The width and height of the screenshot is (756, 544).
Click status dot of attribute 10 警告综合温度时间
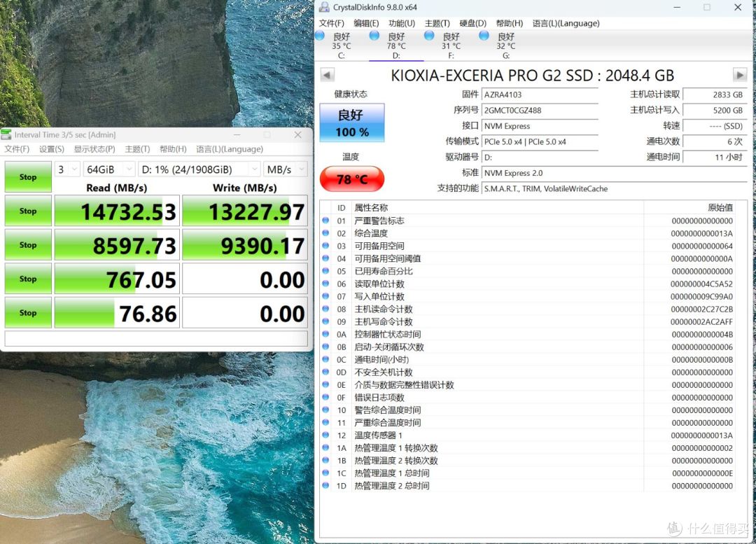325,410
